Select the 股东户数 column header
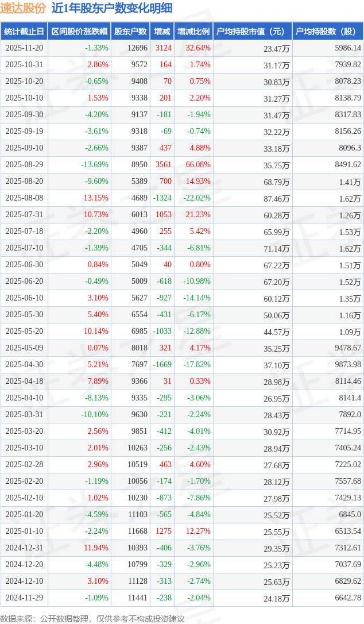Viewport: 364px width, 624px height. tap(130, 32)
